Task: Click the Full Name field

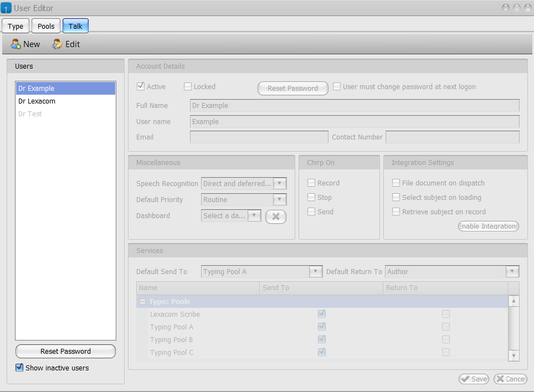Action: tap(355, 106)
